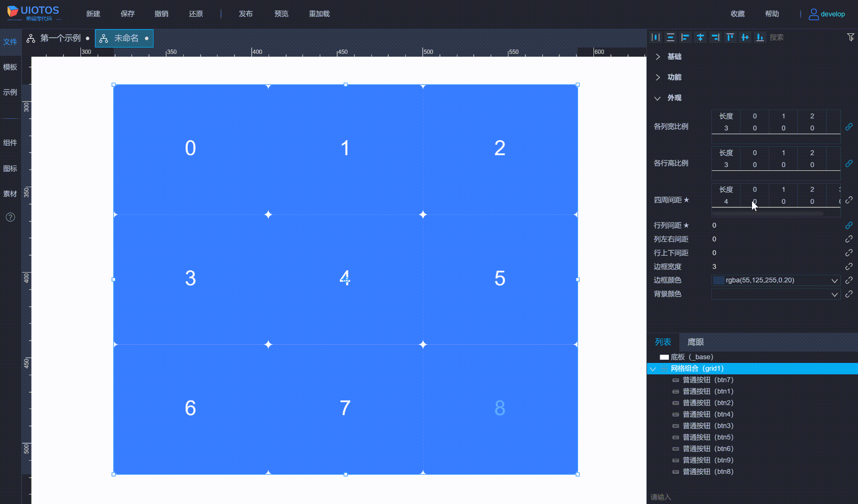Click the 发布 button
The width and height of the screenshot is (858, 504).
click(246, 14)
